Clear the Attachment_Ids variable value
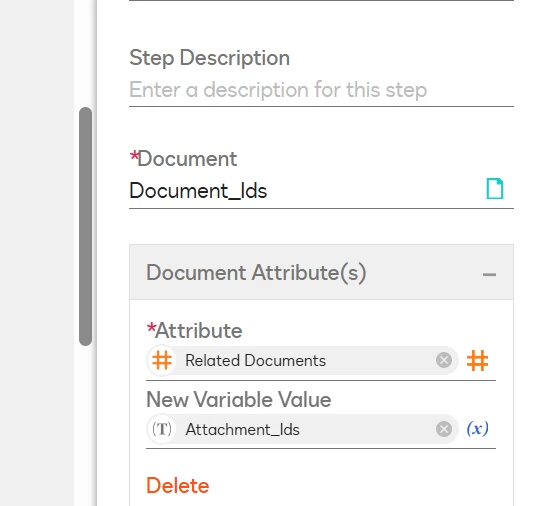545x506 pixels. pyautogui.click(x=444, y=429)
